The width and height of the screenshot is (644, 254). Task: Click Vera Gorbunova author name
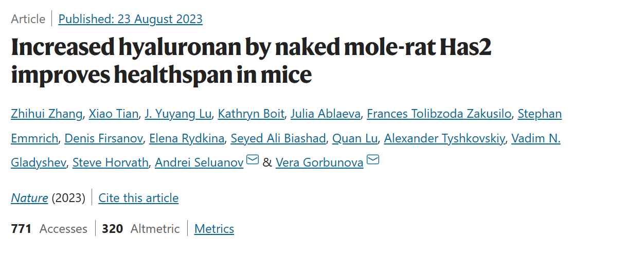[319, 163]
